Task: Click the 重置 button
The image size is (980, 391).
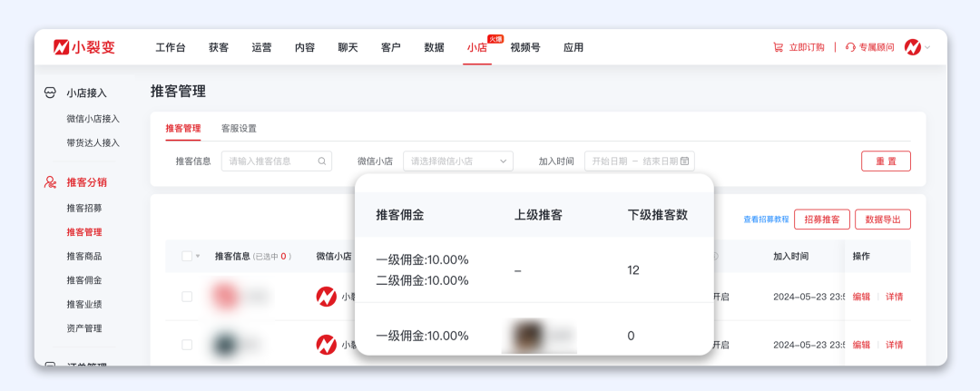Action: 885,161
